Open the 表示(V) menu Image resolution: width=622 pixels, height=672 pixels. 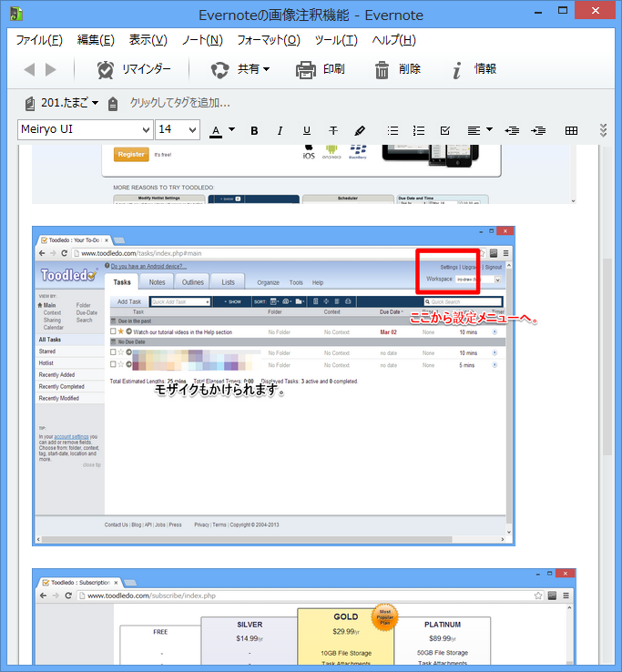click(x=148, y=40)
